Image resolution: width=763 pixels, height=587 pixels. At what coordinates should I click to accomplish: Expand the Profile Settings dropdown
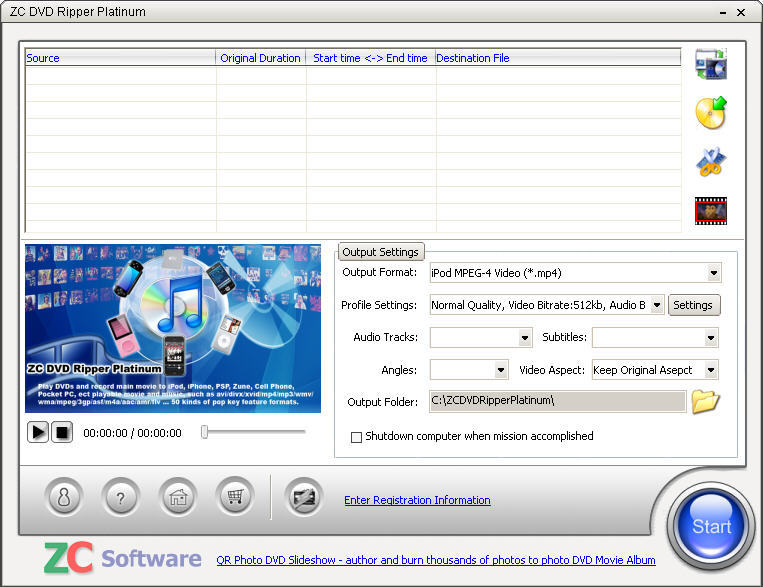coord(657,305)
